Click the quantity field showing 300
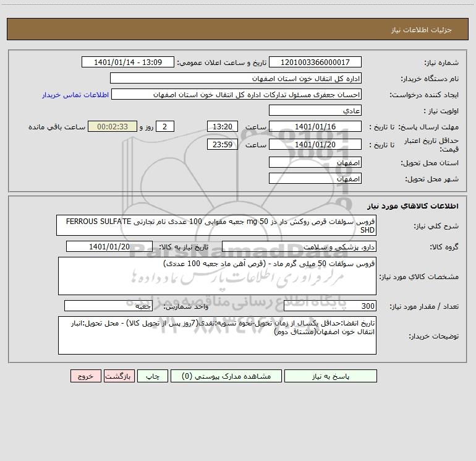The height and width of the screenshot is (461, 476). click(330, 306)
